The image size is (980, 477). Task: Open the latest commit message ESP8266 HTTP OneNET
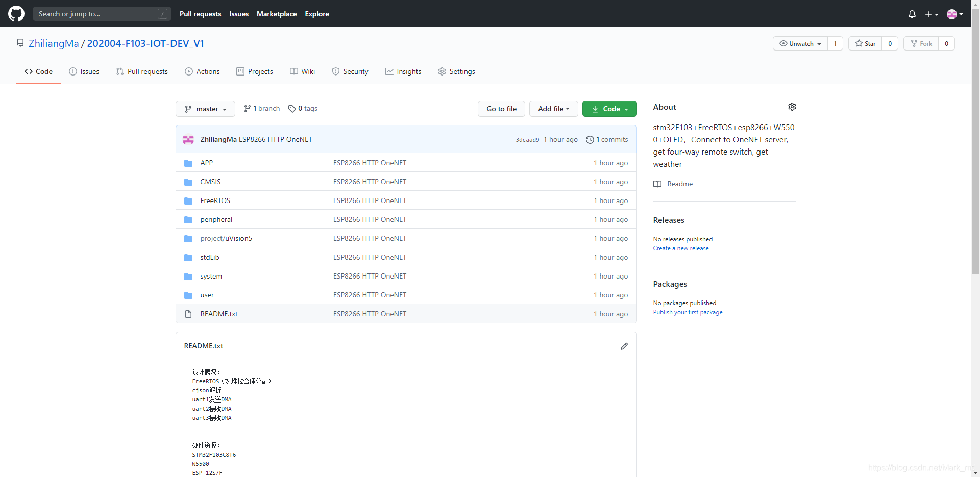pos(276,139)
